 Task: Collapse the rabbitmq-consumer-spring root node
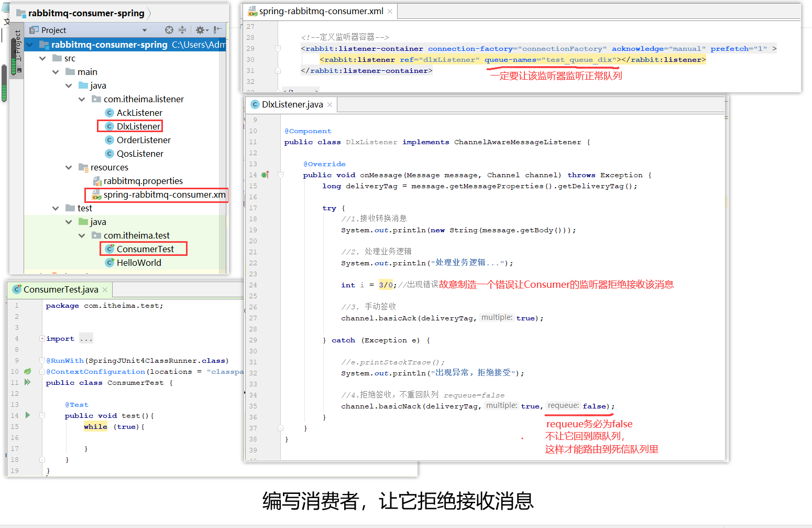coord(30,45)
